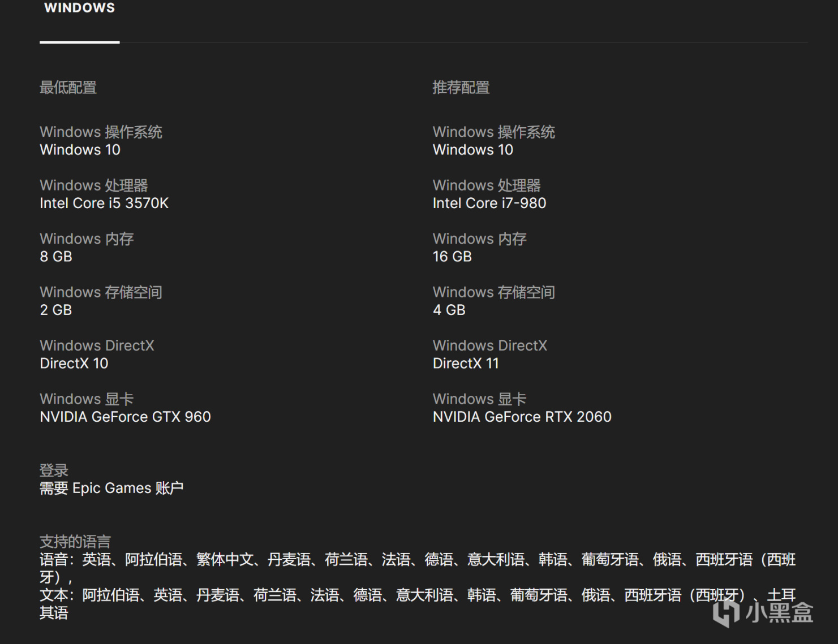Click the 2 GB storage value
Viewport: 838px width, 644px height.
(56, 310)
